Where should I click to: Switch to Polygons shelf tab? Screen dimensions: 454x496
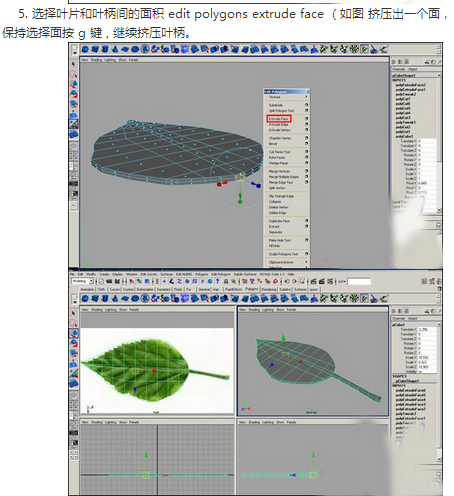point(251,289)
